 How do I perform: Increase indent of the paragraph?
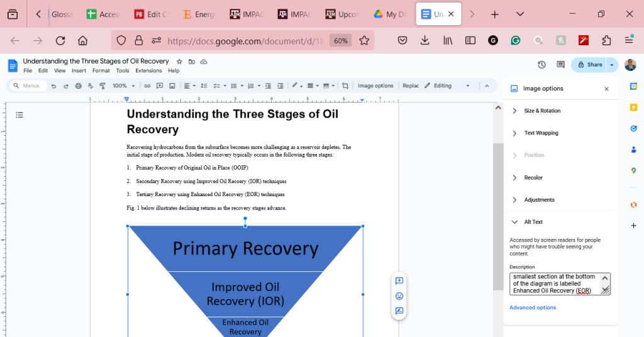pyautogui.click(x=280, y=86)
